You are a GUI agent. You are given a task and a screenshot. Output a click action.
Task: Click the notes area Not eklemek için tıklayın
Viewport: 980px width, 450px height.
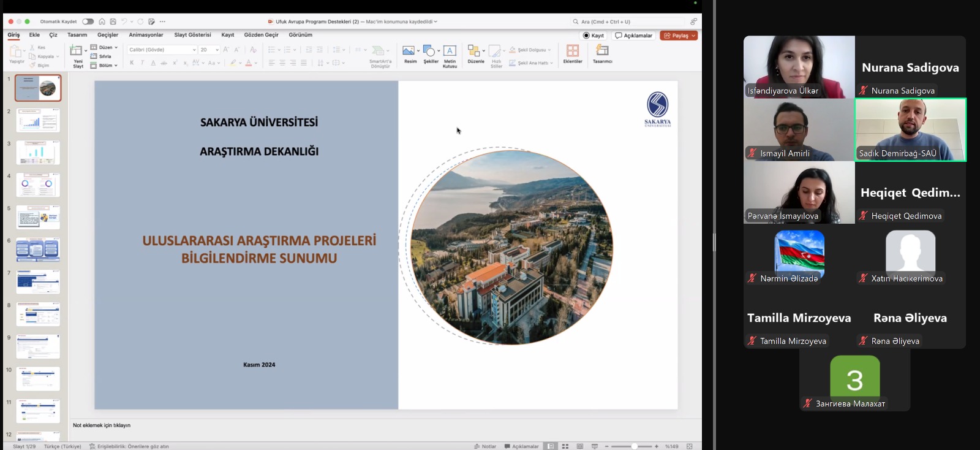coord(102,425)
